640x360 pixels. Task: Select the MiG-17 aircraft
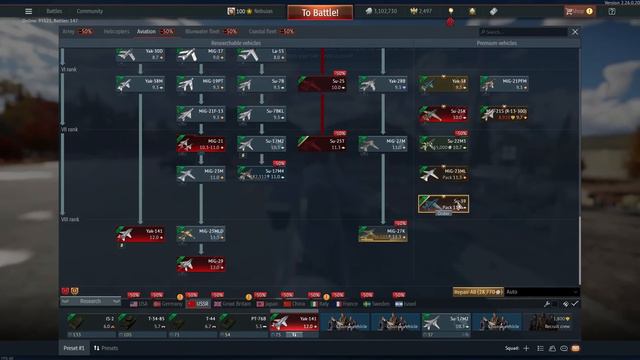[201, 55]
